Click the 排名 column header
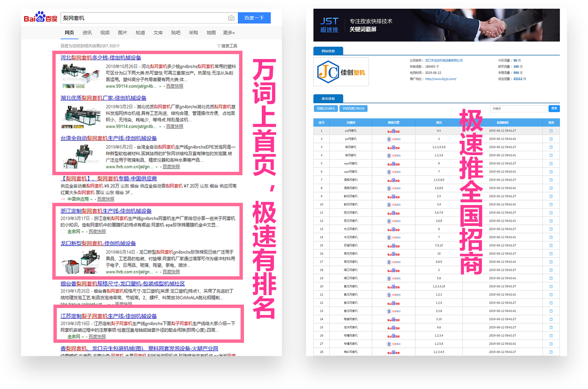 coord(439,123)
